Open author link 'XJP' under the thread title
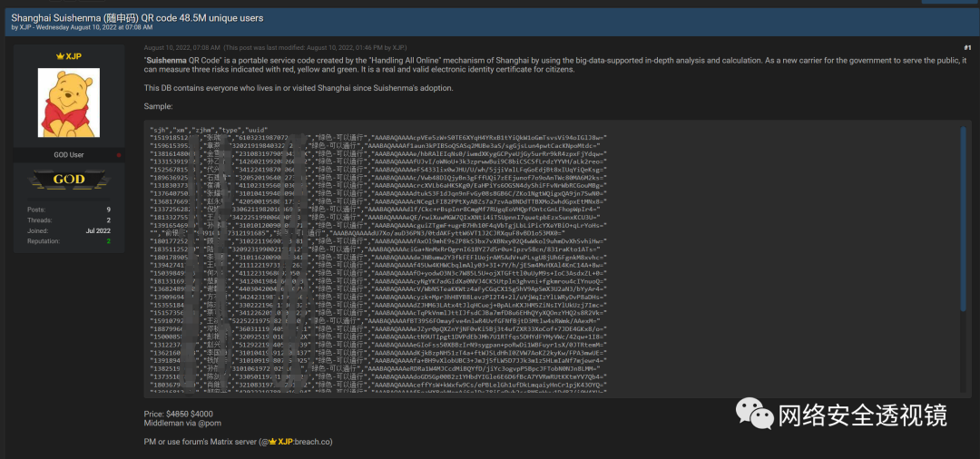 tap(25, 27)
